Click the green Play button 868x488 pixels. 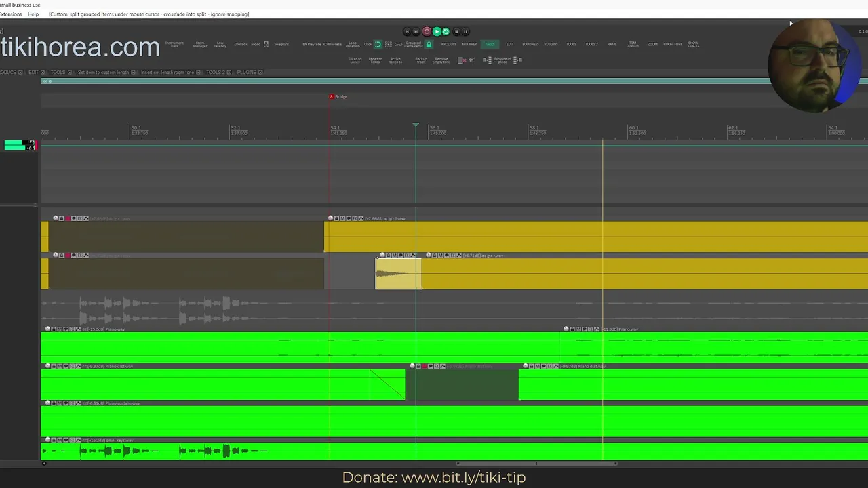click(437, 31)
